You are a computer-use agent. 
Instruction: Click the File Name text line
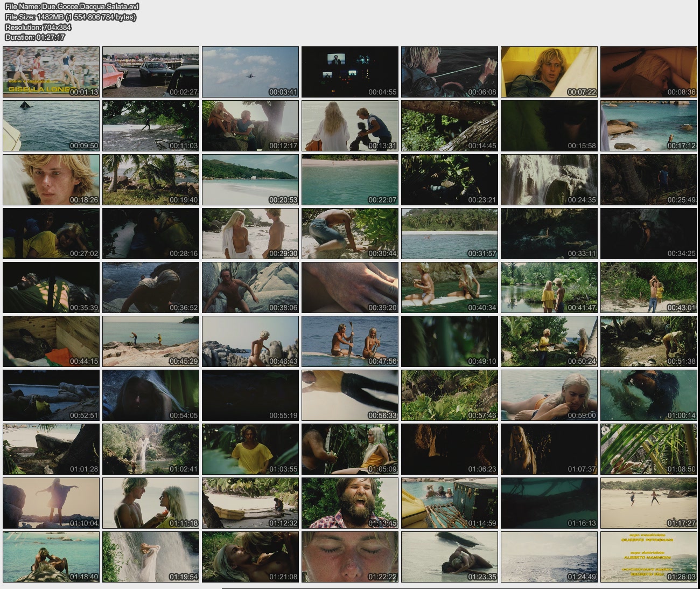[x=72, y=6]
